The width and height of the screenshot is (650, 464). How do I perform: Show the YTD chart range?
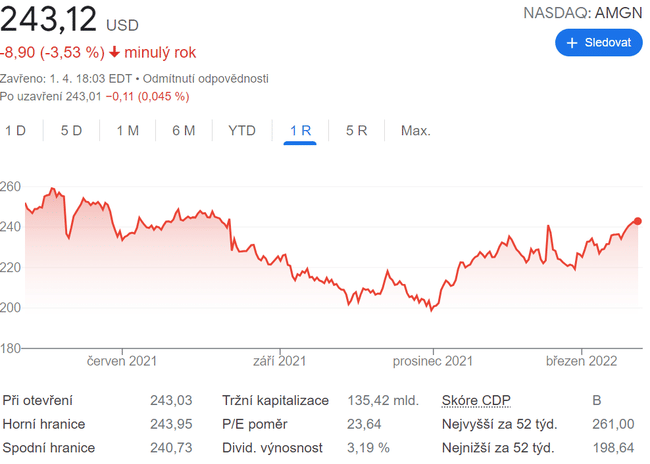(242, 131)
